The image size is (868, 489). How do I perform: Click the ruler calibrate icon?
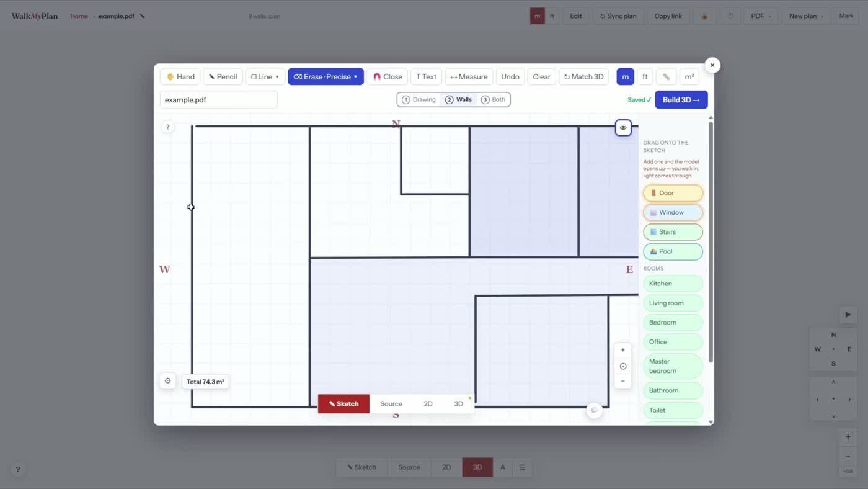(x=666, y=77)
